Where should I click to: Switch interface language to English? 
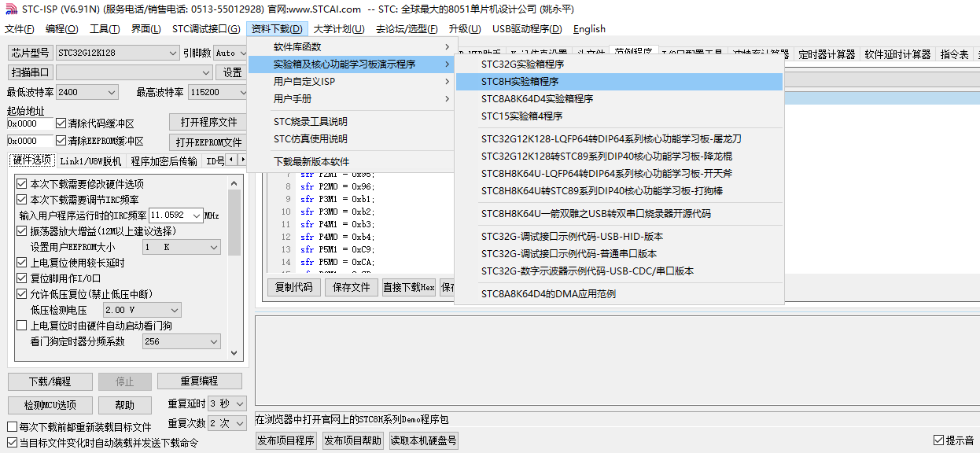[589, 29]
